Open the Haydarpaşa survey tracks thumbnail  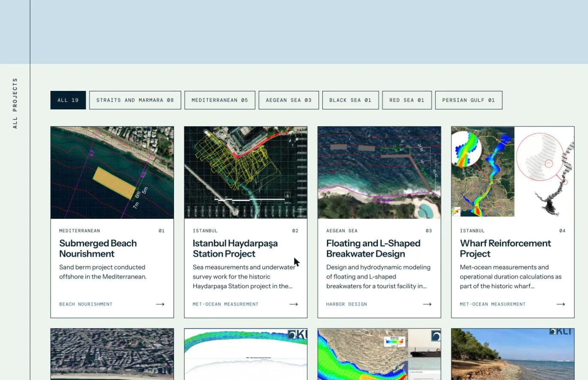pyautogui.click(x=246, y=172)
